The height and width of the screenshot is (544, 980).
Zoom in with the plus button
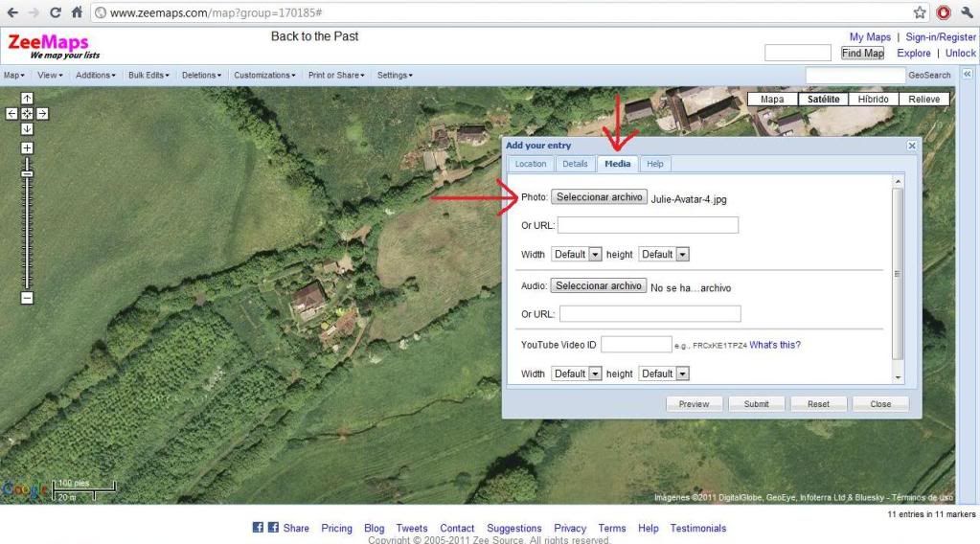coord(27,148)
